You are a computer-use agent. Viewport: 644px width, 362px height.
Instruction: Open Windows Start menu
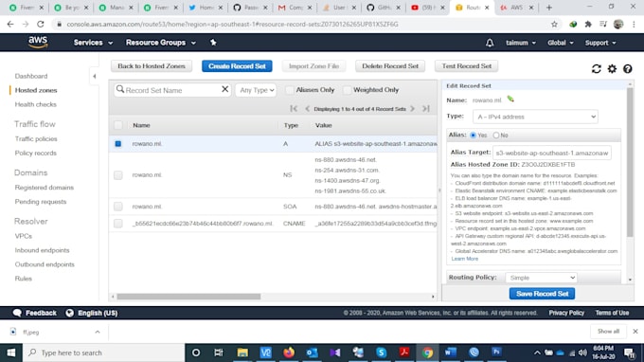(x=11, y=353)
